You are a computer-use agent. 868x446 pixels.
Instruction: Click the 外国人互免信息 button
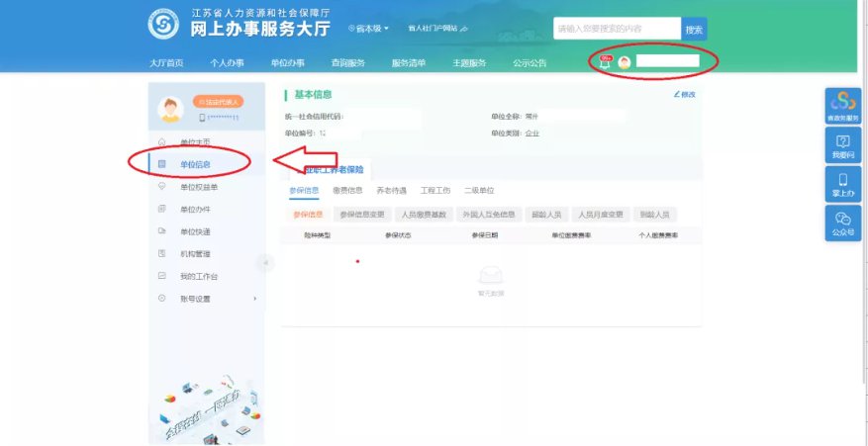489,215
